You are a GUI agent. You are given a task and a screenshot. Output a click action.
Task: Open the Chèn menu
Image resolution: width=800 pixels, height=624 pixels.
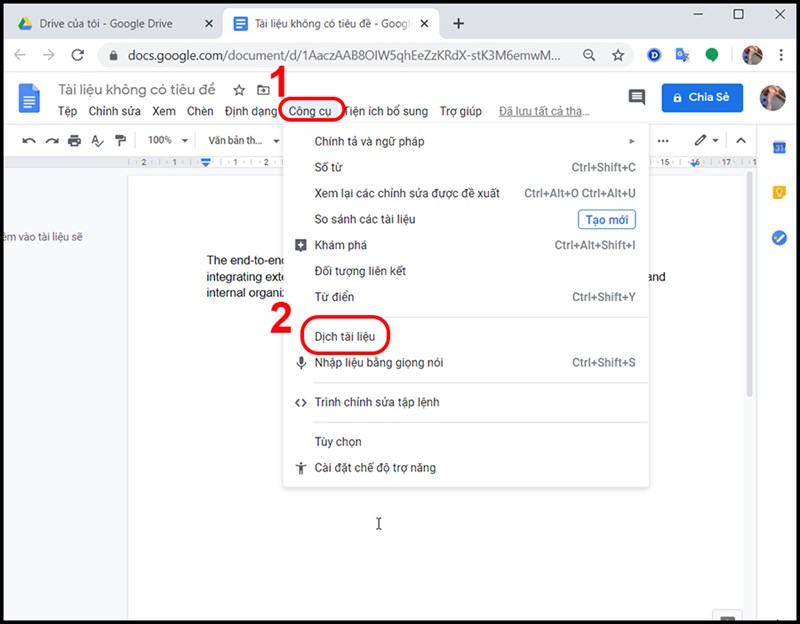(200, 111)
